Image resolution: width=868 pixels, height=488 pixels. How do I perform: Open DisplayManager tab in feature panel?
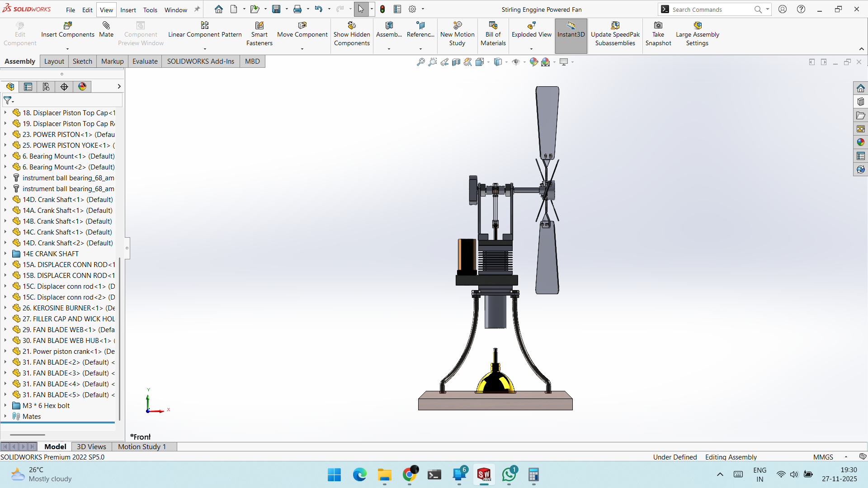(x=82, y=87)
